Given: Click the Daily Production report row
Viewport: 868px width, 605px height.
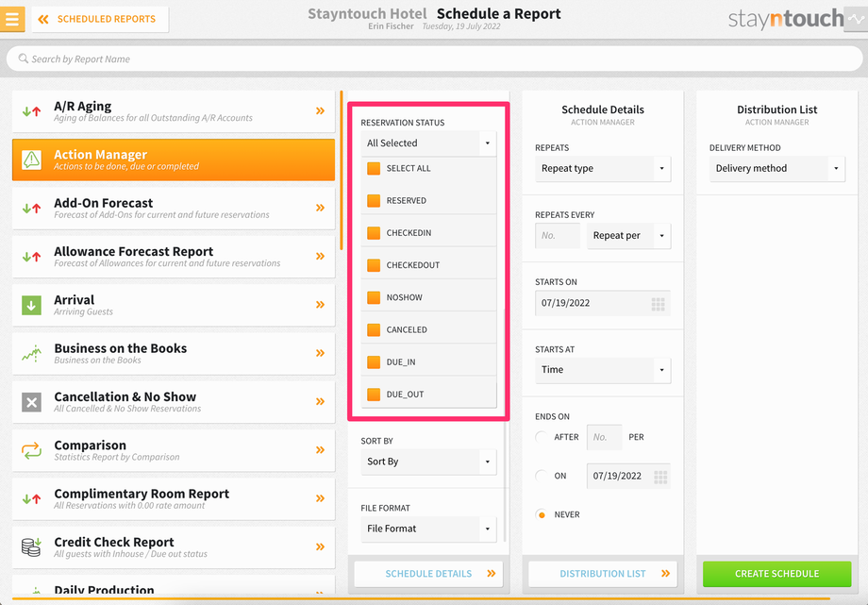Looking at the screenshot, I should [x=174, y=584].
